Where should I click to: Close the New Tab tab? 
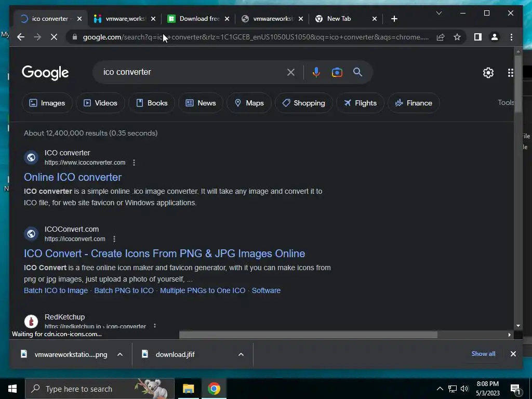(x=374, y=19)
